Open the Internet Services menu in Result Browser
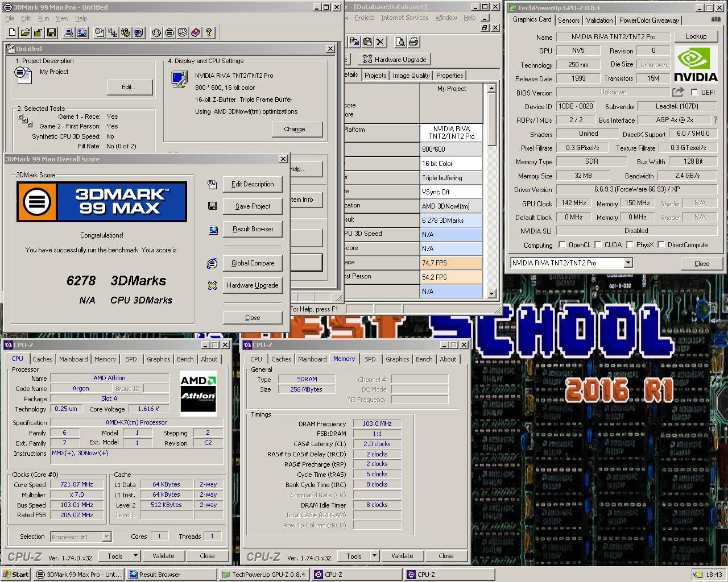 click(405, 18)
